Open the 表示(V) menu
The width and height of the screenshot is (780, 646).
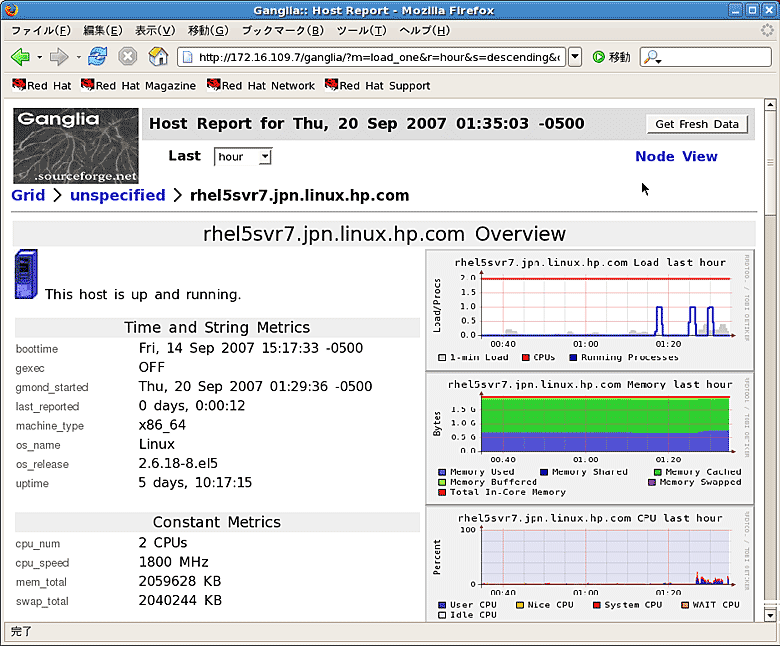click(x=155, y=30)
